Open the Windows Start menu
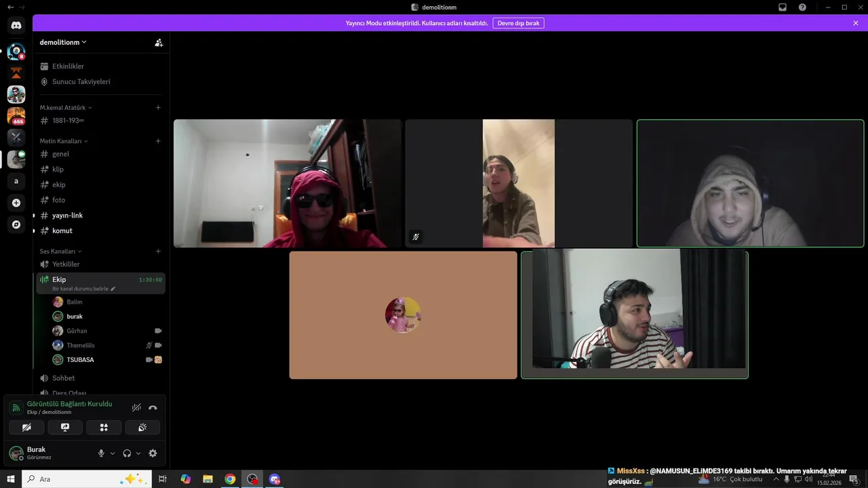 pyautogui.click(x=11, y=479)
